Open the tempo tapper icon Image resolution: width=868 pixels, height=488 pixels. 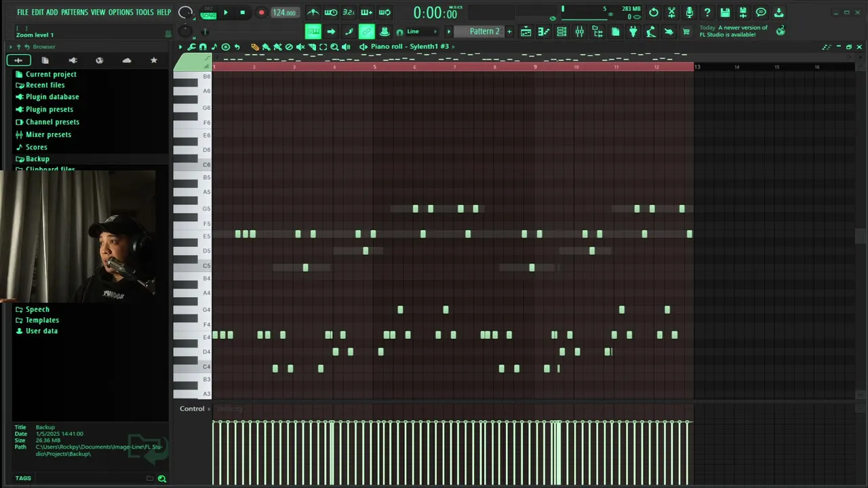[651, 32]
